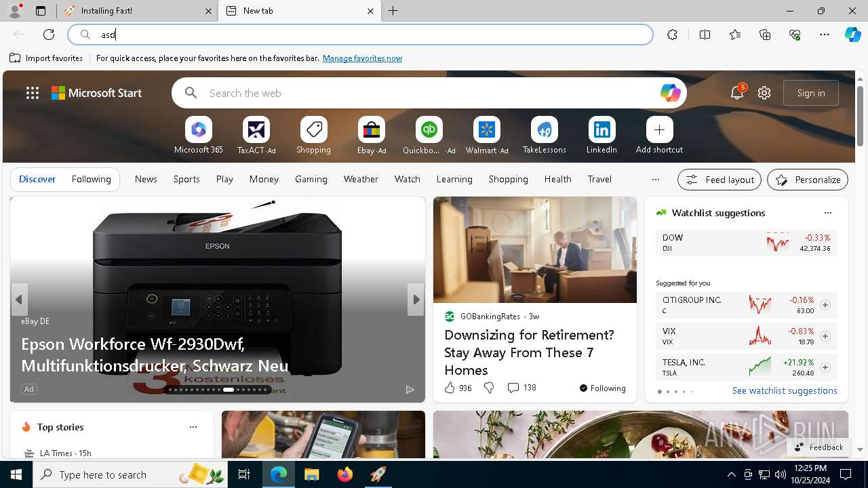Open the Walmart shortcut
Viewport: 868px width, 488px height.
[487, 136]
